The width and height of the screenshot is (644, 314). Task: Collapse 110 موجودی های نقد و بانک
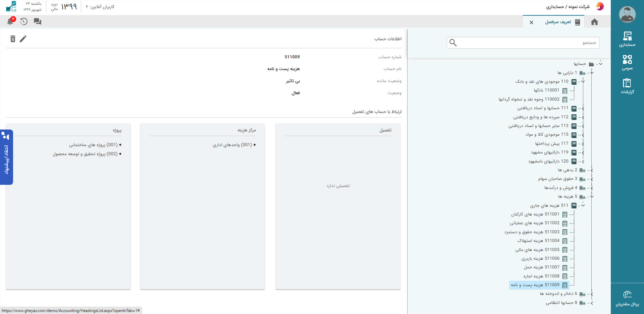pos(583,81)
